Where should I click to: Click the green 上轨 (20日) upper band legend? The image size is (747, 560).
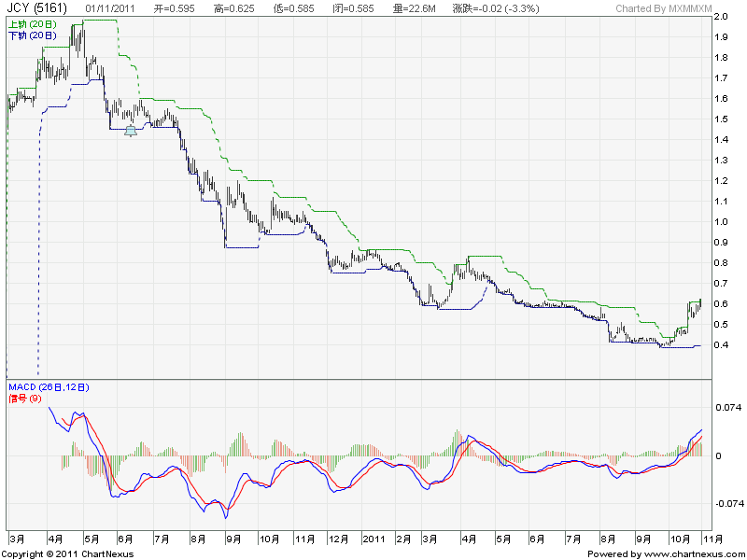pyautogui.click(x=31, y=24)
